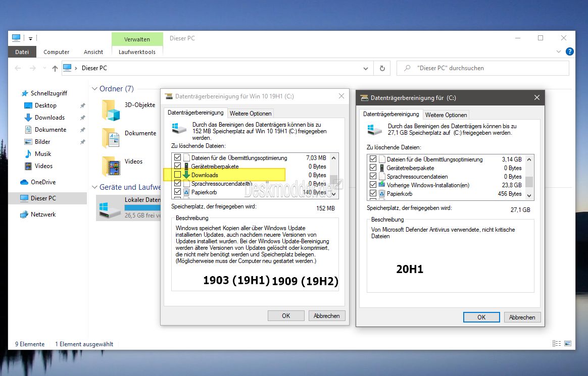Uncheck Übermittlungsoptimierung in the 20H1 dialog
The image size is (588, 376).
click(x=373, y=159)
